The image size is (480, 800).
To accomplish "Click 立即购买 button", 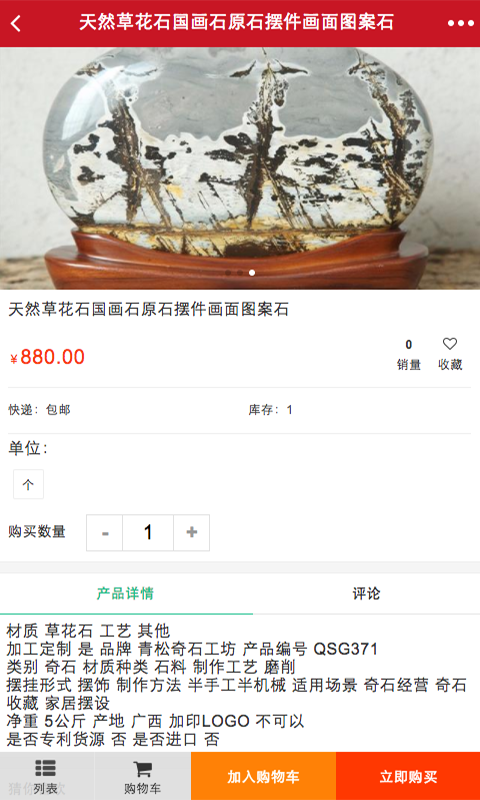I will coord(408,776).
